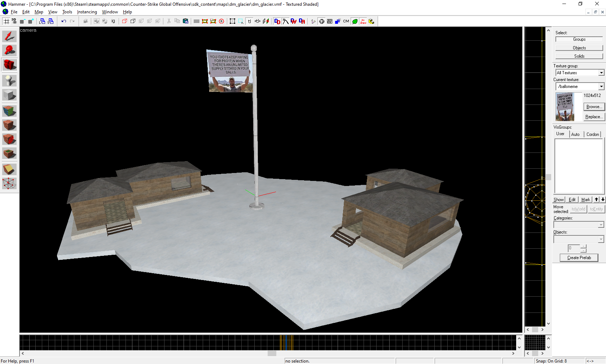
Task: Click the 2D view horizontal scrollbar thumb
Action: [272, 354]
